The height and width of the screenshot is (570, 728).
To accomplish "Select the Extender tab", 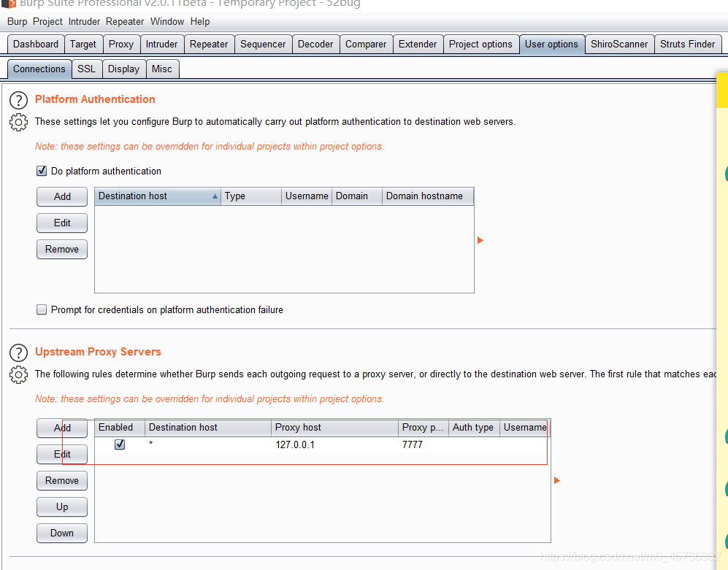I will coord(418,44).
